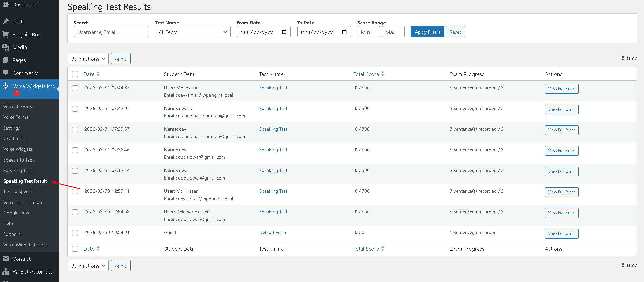Viewport: 644px width, 282px height.
Task: Open Voice Transcription submenu item
Action: [x=23, y=202]
